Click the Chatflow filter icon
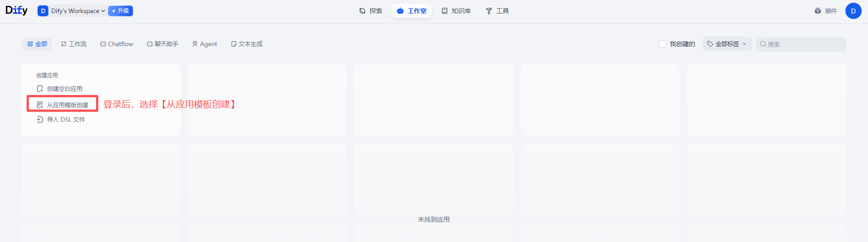The height and width of the screenshot is (242, 868). click(103, 44)
